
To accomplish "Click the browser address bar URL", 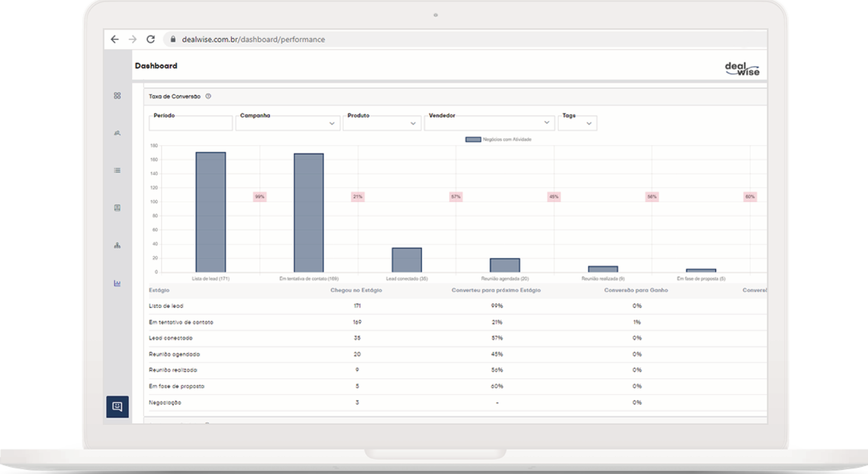I will [x=253, y=39].
